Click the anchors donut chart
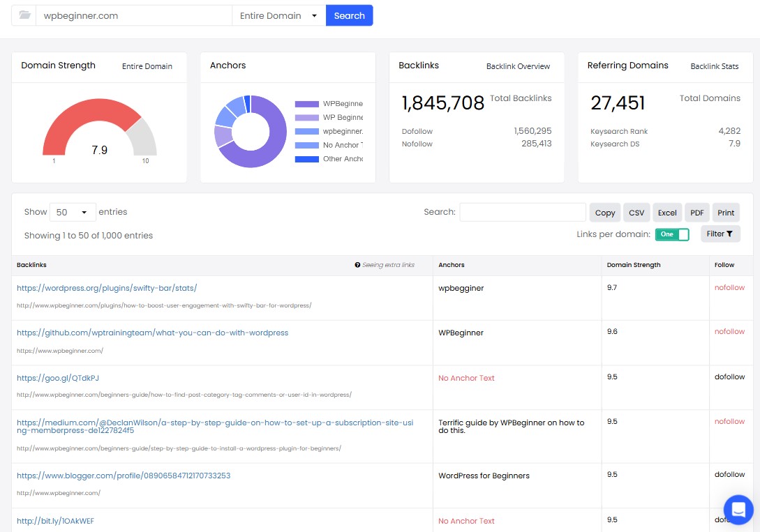Image resolution: width=760 pixels, height=532 pixels. tap(251, 132)
